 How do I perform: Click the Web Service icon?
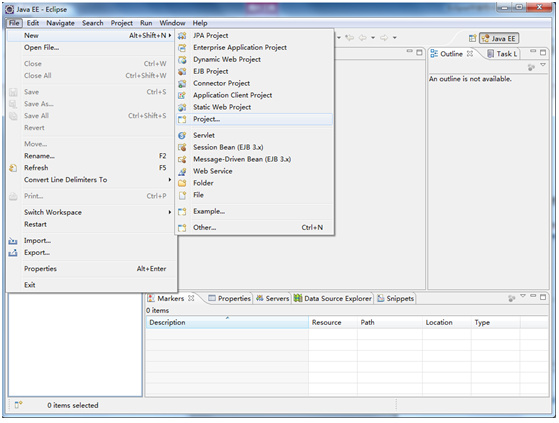pos(182,171)
